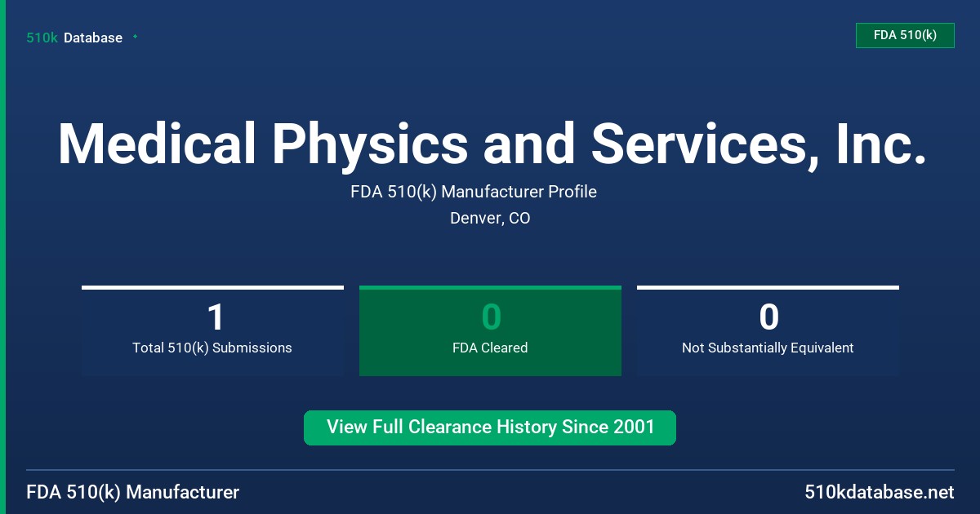Screen dimensions: 980x514
Task: Click the footer FDA 510(k) Manufacturer label
Action: pos(133,492)
